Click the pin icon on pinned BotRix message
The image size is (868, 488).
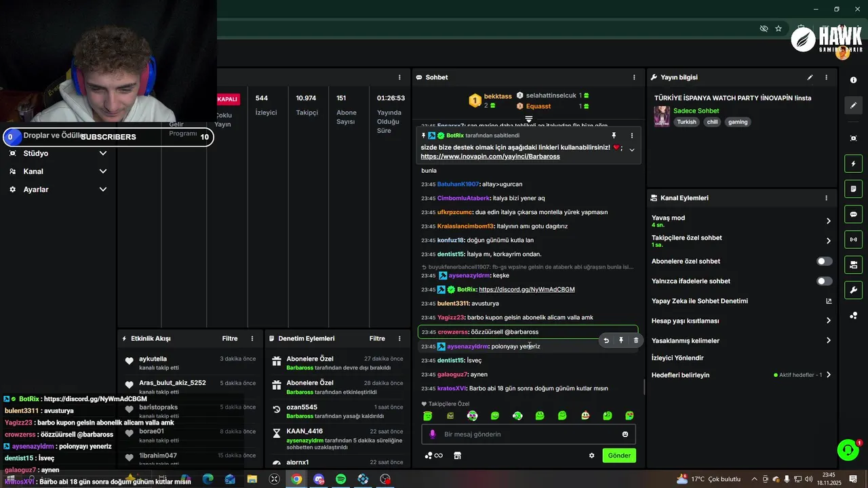[x=614, y=136]
